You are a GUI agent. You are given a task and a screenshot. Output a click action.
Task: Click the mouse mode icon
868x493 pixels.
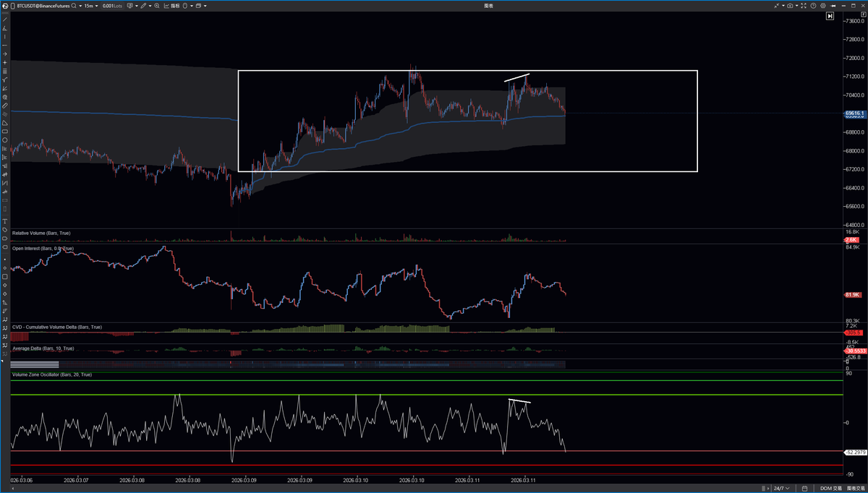184,5
